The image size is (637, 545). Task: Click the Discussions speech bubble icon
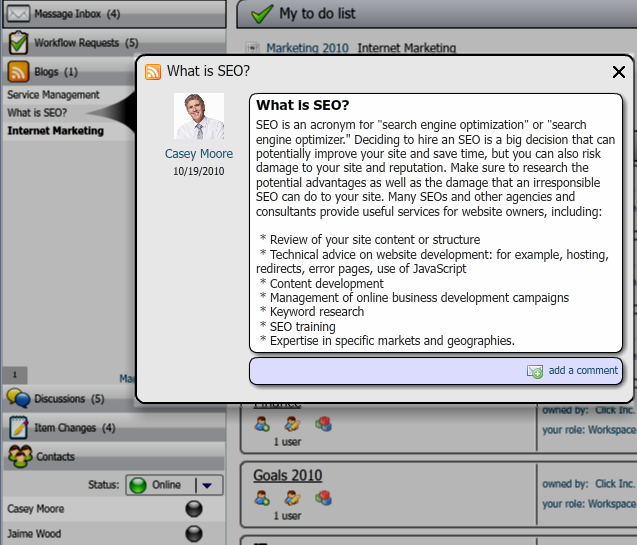(x=18, y=398)
